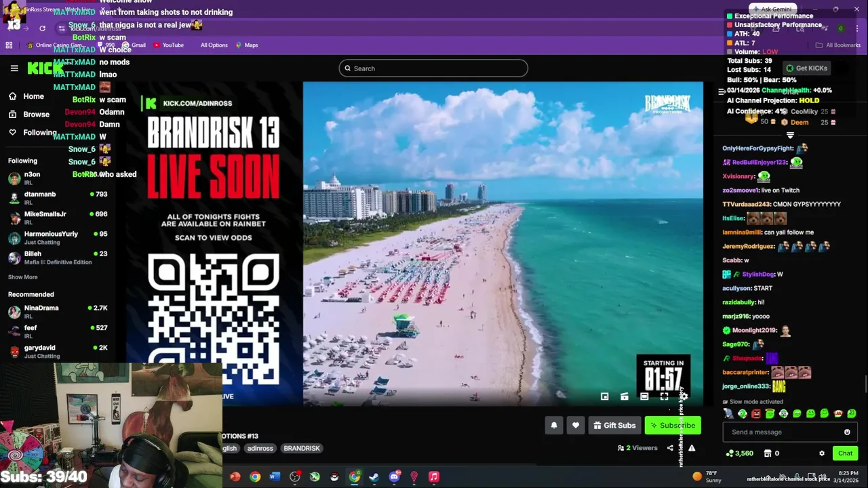The height and width of the screenshot is (488, 868).
Task: Open the Chrome Apps grid shortcut
Action: click(9, 45)
